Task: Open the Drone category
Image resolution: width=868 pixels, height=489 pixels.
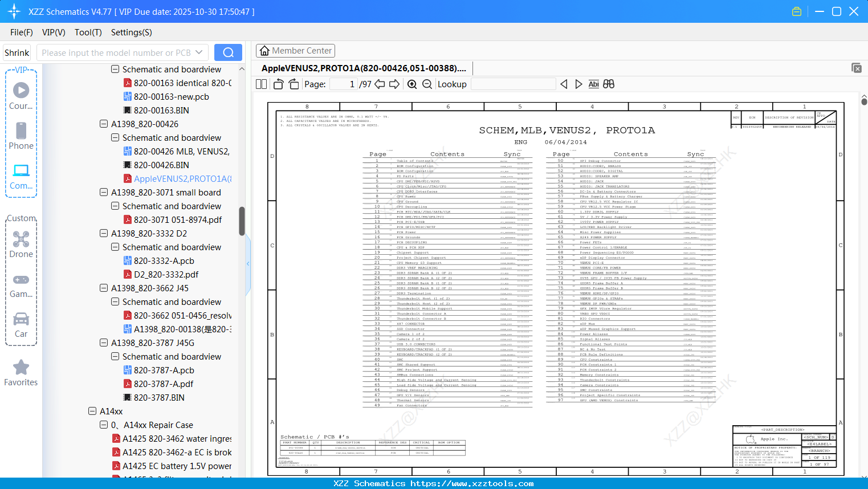Action: point(21,244)
